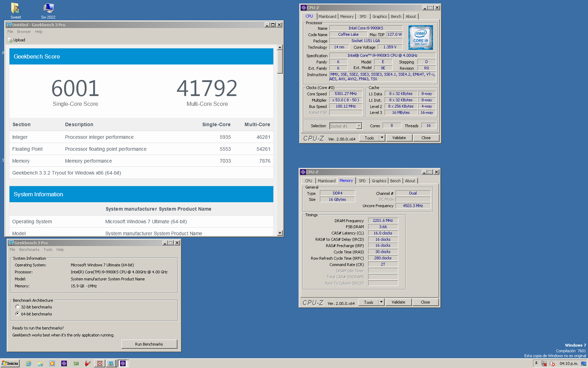
Task: Click the Close button in CPU-Z Memory window
Action: [425, 302]
